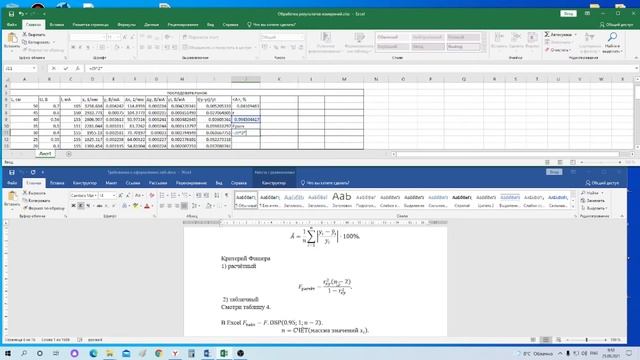Click Replace in Word editing group
This screenshot has height=360, width=640.
[x=592, y=200]
